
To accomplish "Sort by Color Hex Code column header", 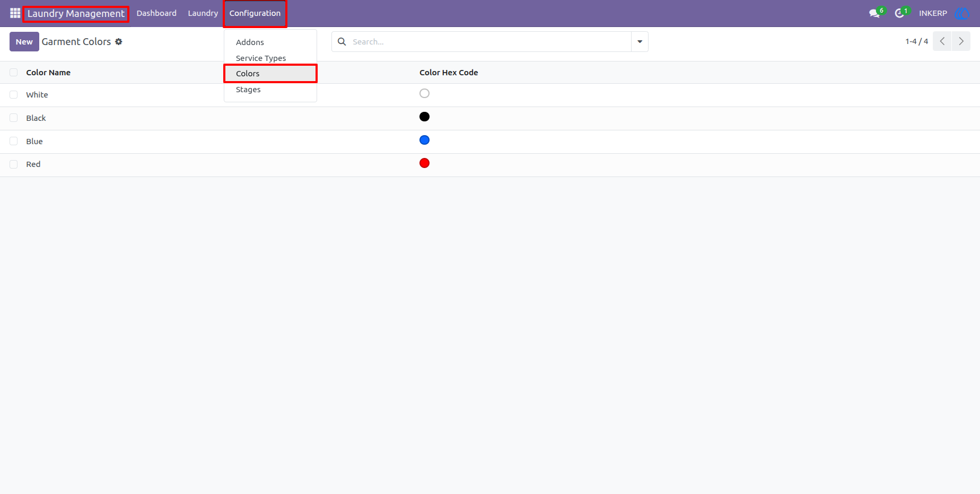I will tap(449, 73).
